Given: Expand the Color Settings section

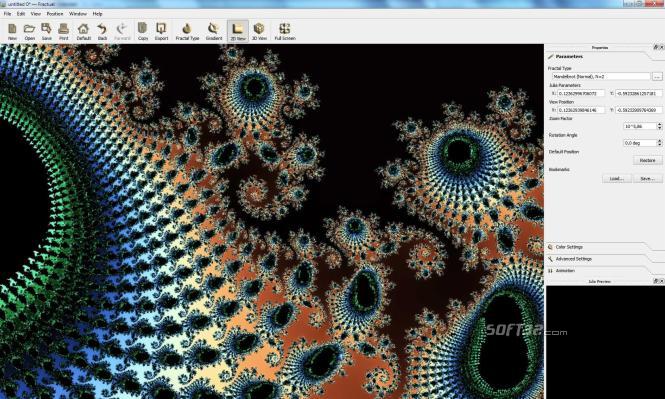Looking at the screenshot, I should [598, 247].
